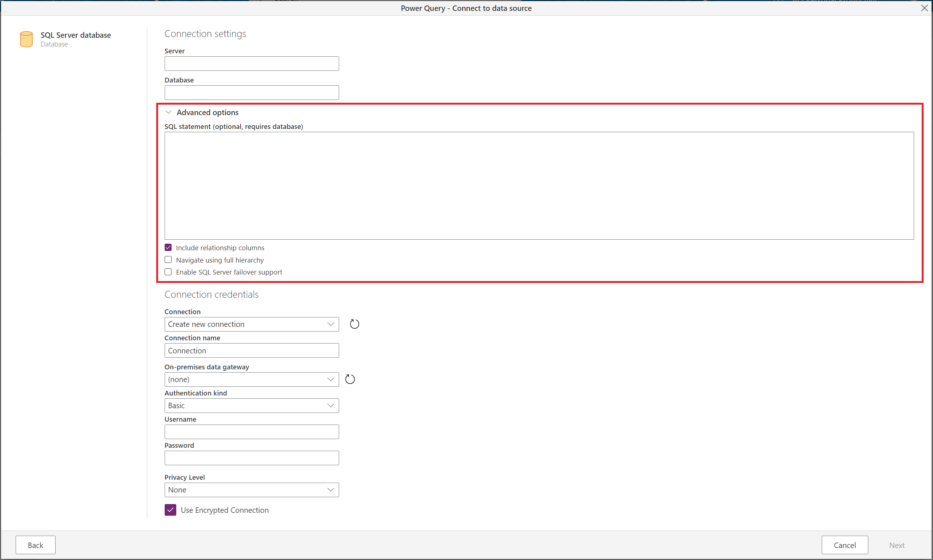Image resolution: width=933 pixels, height=560 pixels.
Task: Open the On-premises data gateway dropdown
Action: tap(252, 379)
